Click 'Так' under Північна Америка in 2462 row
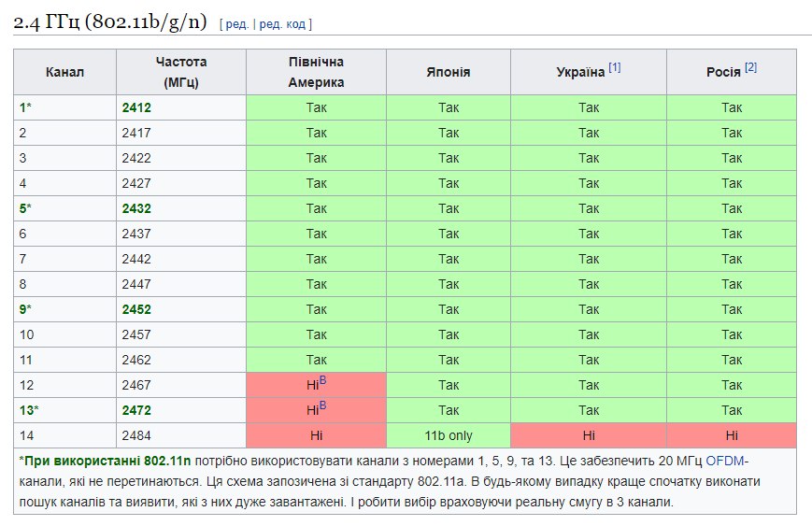The height and width of the screenshot is (526, 812). 316,360
